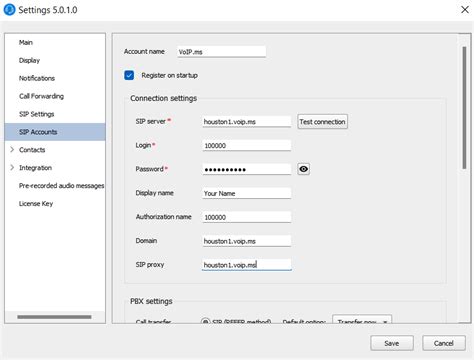Click the Settings app icon in title bar

click(x=9, y=10)
